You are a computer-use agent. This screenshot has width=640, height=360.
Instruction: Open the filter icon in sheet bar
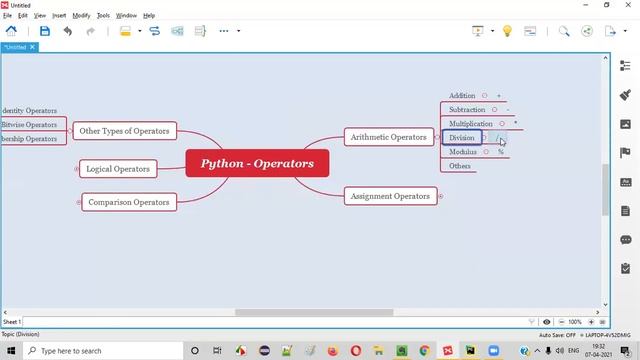(x=531, y=322)
